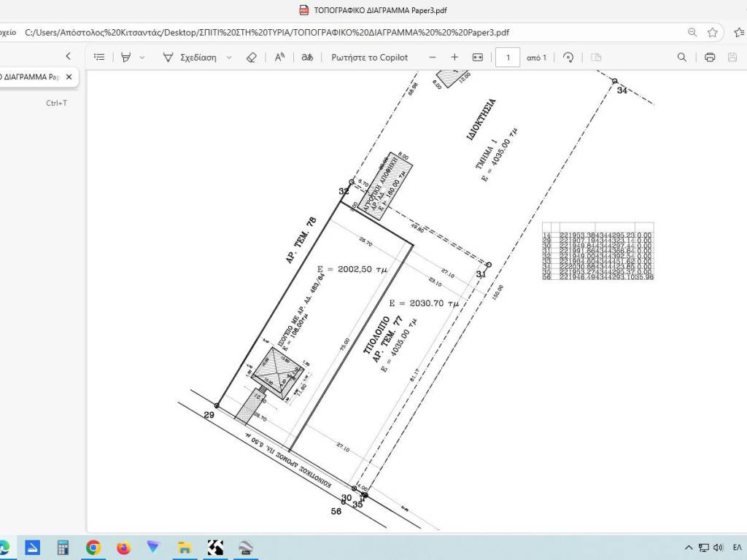Click the translate icon

pos(307,57)
